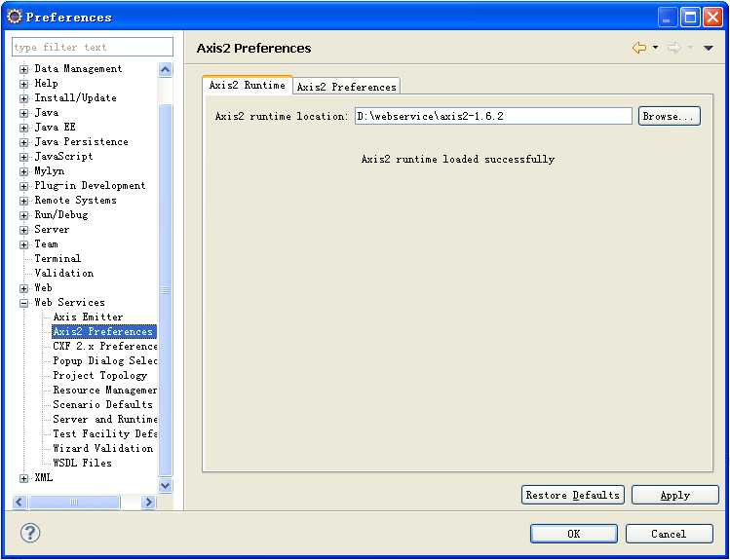Viewport: 730px width, 560px height.
Task: Select Test Facility Defaults item
Action: tap(104, 433)
